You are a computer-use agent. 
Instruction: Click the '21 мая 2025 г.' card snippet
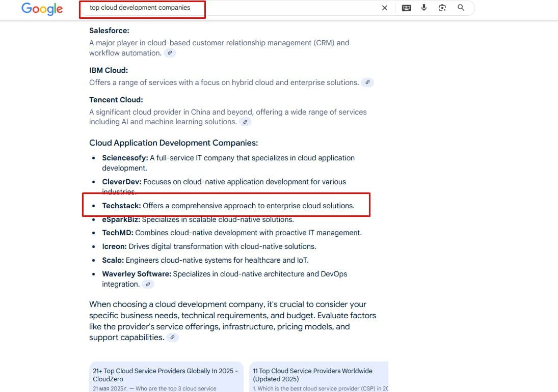(154, 388)
